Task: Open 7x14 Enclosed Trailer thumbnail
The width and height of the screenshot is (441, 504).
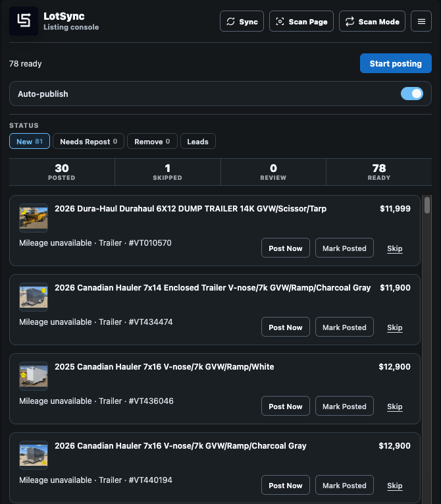Action: pos(34,297)
